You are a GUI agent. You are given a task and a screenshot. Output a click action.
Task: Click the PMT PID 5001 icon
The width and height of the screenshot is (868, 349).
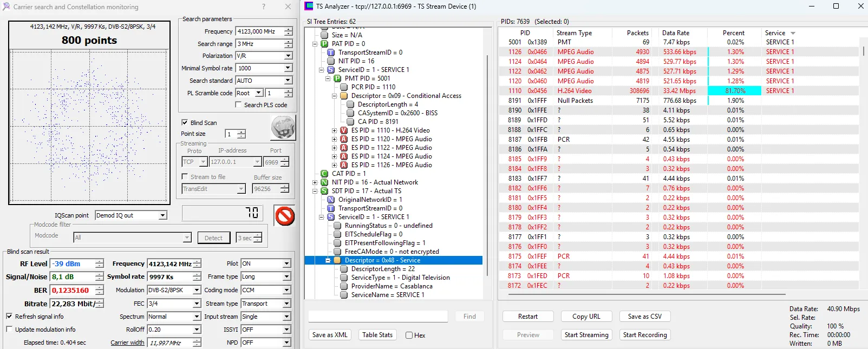pos(337,78)
